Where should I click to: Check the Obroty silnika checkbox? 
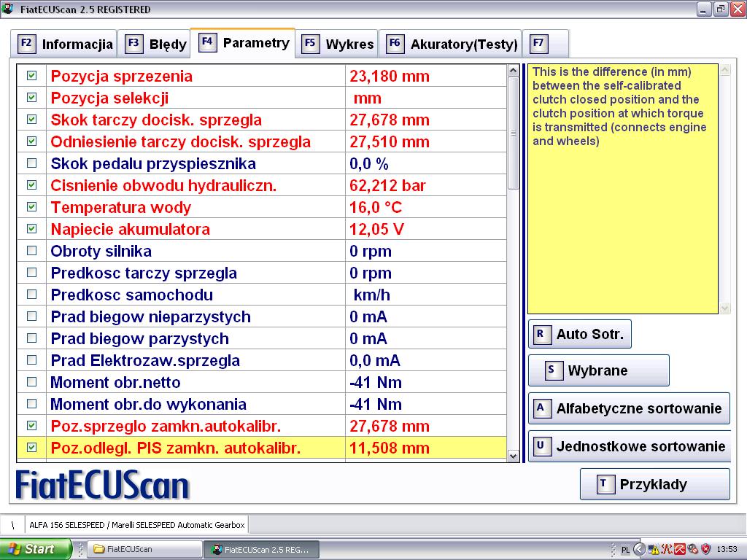(x=31, y=251)
